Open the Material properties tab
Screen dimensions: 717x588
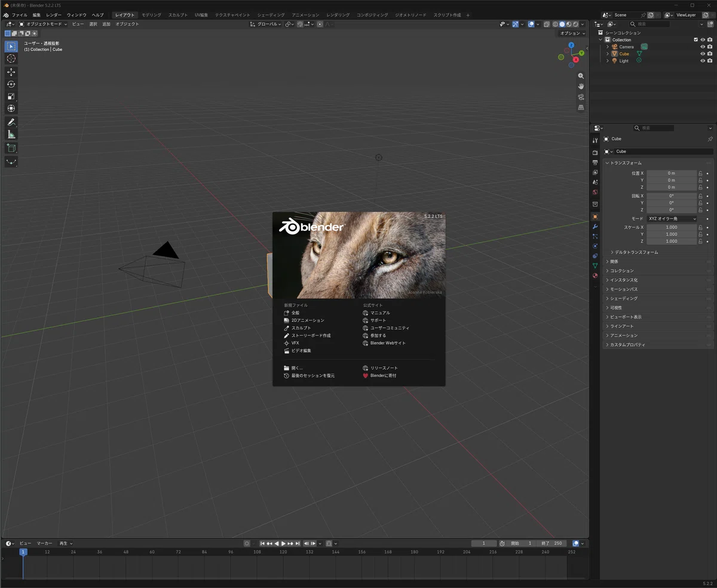595,275
